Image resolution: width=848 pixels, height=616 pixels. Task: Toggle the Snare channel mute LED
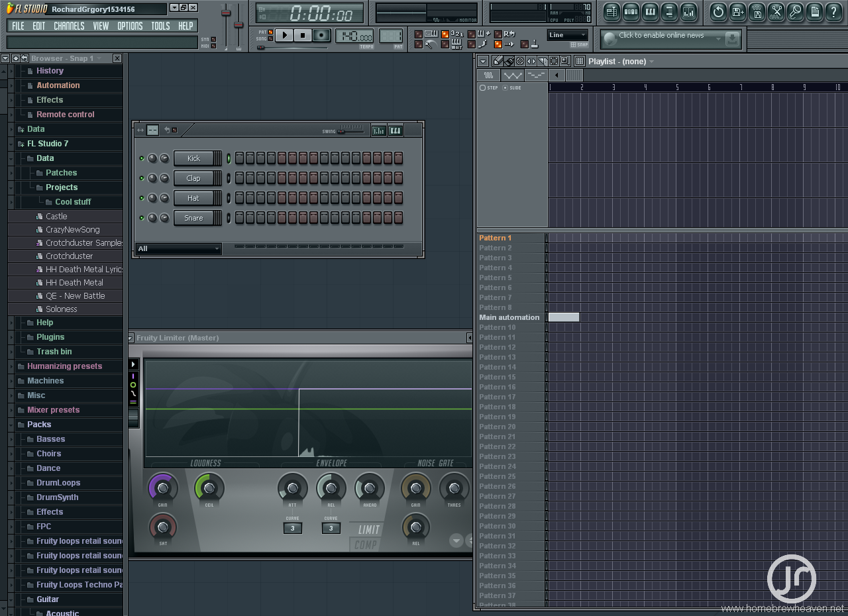(x=141, y=218)
